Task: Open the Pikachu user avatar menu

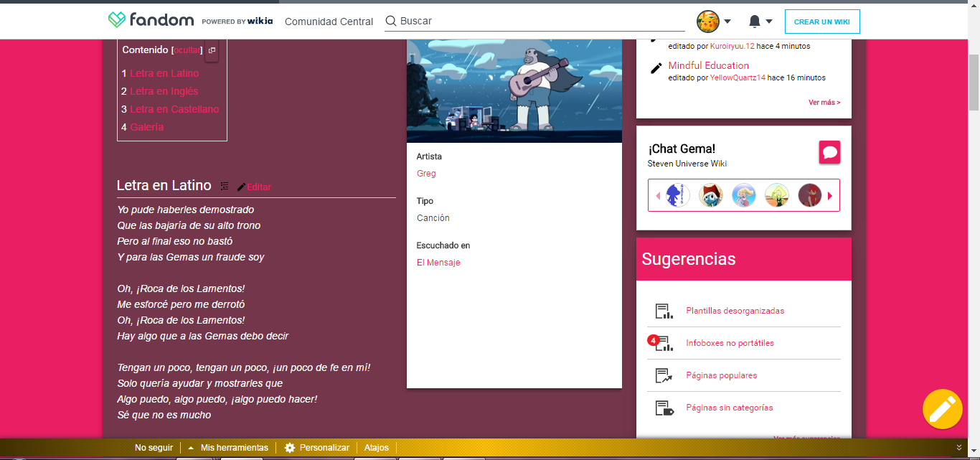Action: 708,22
